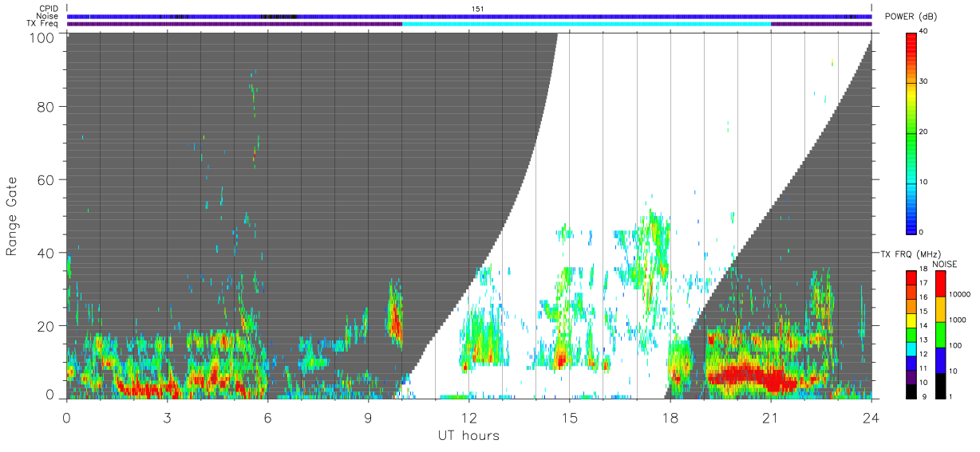
Task: Click the 10000 label in the NOISE legend
Action: click(959, 295)
